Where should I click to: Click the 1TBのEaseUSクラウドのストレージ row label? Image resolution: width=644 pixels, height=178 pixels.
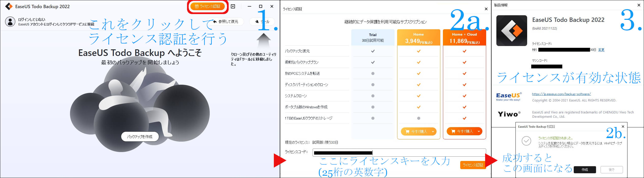[309, 118]
